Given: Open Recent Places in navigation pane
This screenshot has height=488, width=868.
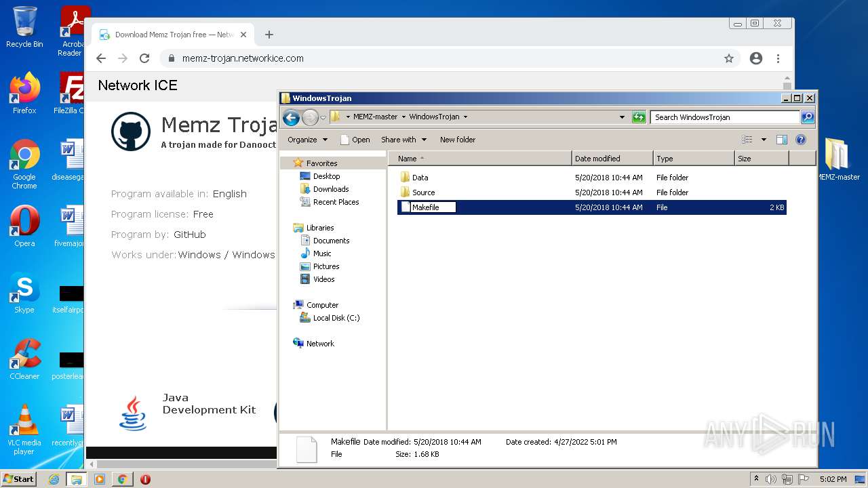Looking at the screenshot, I should coord(336,202).
